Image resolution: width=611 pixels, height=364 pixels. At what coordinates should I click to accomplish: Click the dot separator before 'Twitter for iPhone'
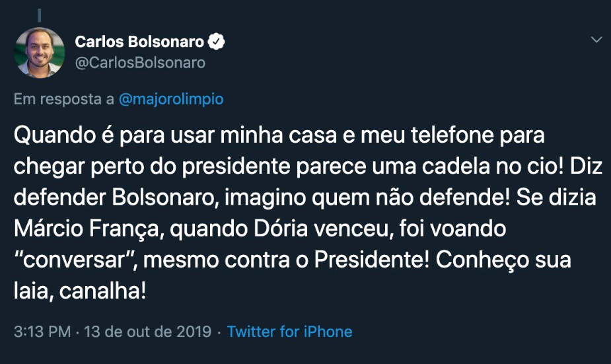219,331
